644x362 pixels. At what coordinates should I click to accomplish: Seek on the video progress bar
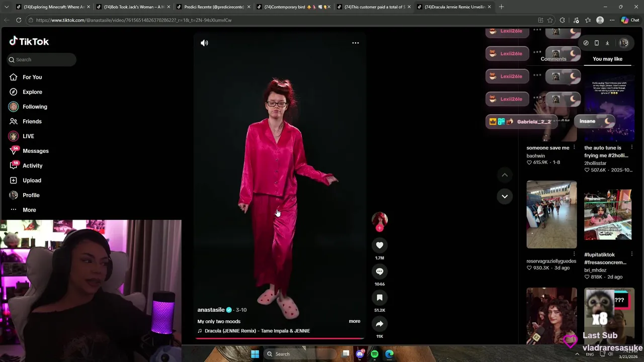(280, 338)
